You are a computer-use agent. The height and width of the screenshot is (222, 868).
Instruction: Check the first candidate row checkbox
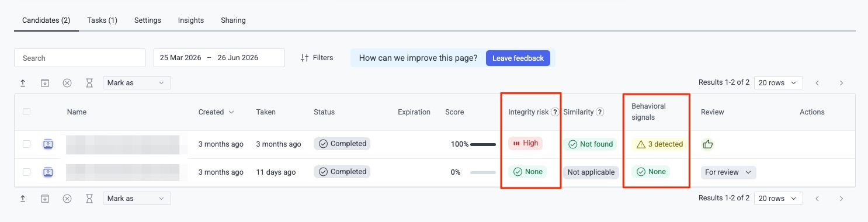pos(26,144)
